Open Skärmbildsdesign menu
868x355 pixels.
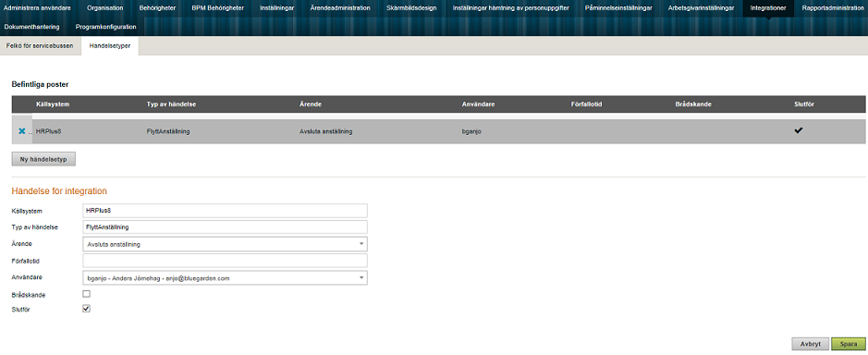coord(411,8)
